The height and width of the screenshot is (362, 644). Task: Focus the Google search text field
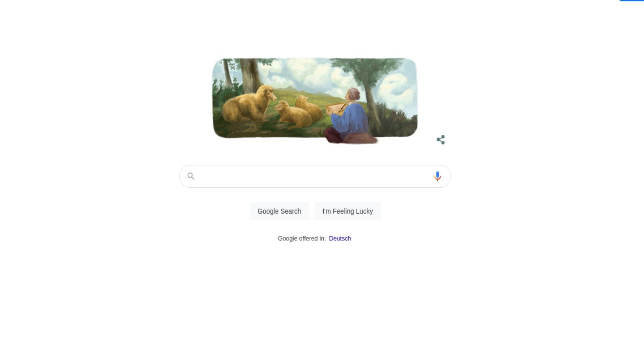315,176
